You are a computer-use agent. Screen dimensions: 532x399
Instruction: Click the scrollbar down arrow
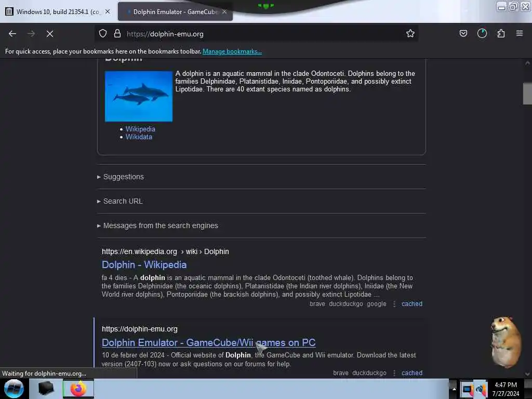[527, 374]
